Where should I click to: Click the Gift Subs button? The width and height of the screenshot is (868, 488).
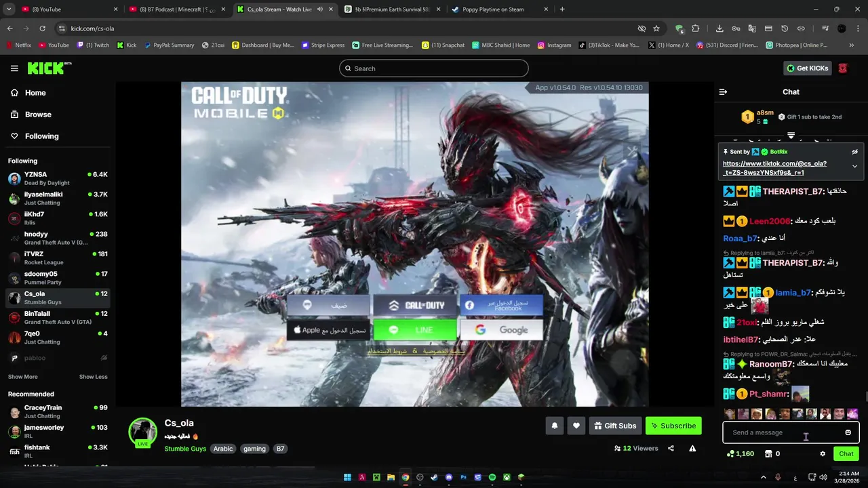[x=616, y=426]
